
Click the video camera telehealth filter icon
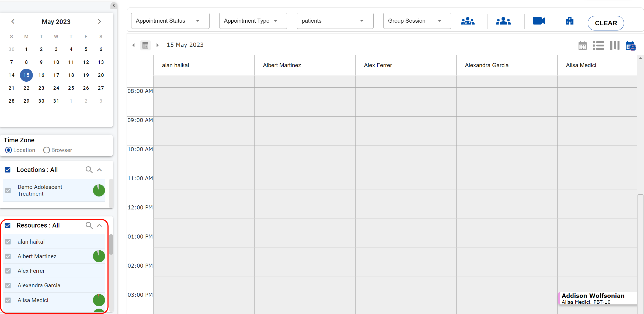coord(539,21)
